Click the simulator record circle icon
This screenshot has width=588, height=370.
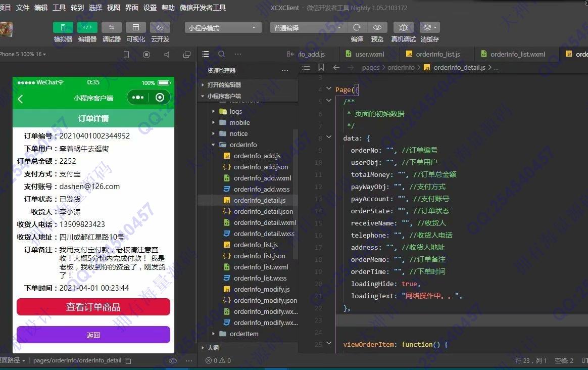click(146, 55)
